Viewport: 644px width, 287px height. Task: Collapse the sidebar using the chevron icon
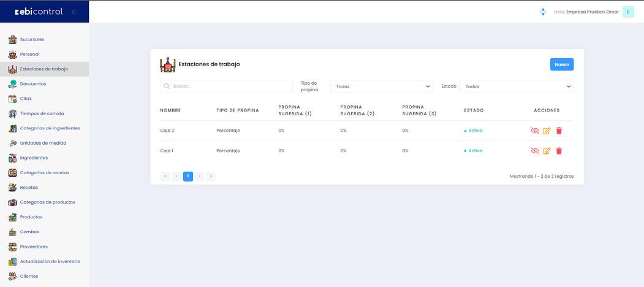[74, 12]
